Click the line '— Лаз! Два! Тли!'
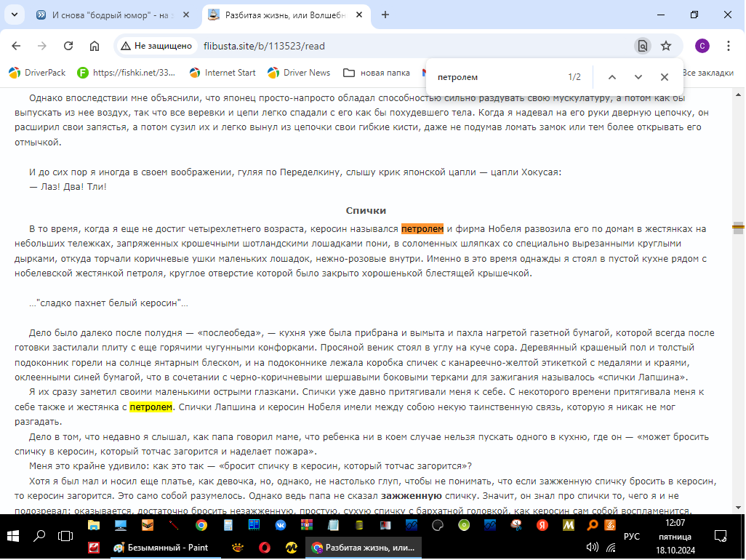 68,187
